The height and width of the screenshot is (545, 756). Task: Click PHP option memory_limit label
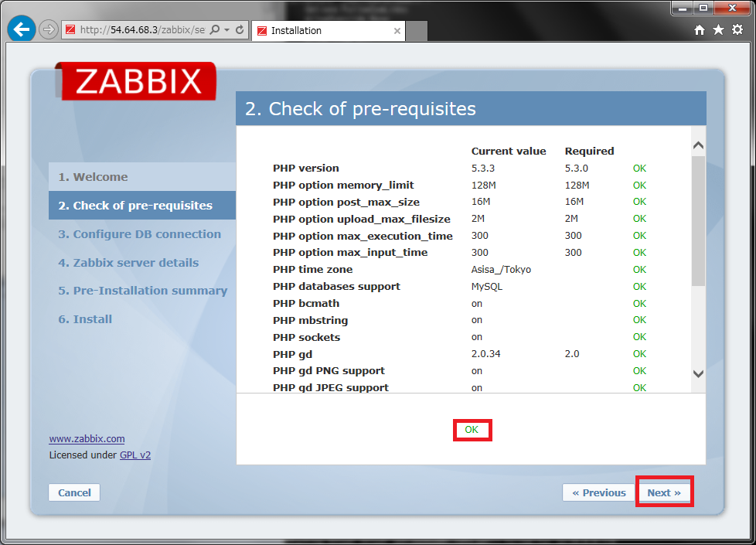pos(343,186)
